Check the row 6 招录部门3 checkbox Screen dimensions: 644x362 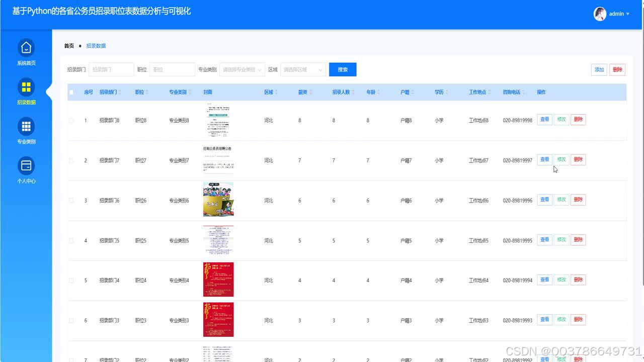71,321
